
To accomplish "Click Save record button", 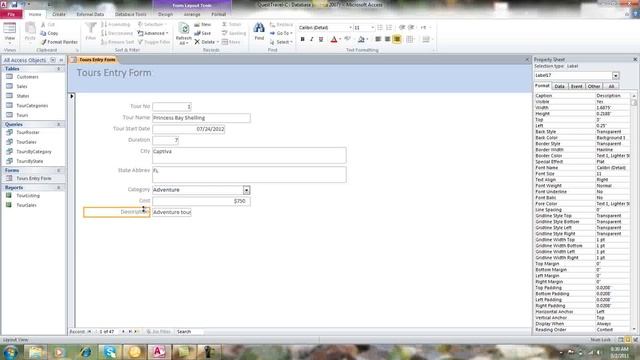I will [202, 33].
